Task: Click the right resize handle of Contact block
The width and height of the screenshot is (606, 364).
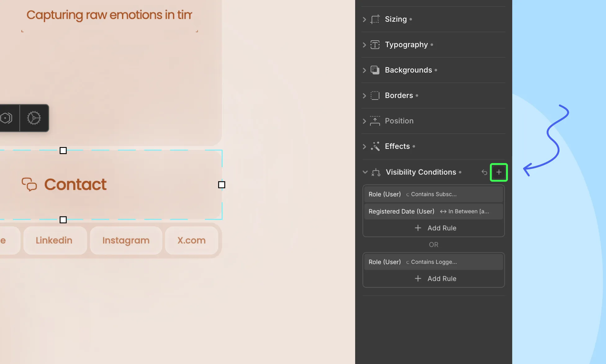Action: pyautogui.click(x=222, y=185)
